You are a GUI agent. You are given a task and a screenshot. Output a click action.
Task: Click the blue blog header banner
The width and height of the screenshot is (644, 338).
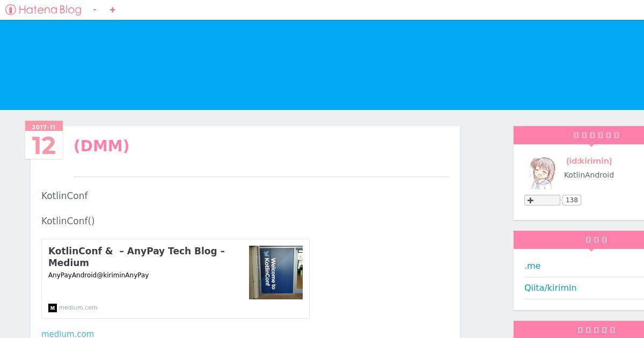click(322, 65)
